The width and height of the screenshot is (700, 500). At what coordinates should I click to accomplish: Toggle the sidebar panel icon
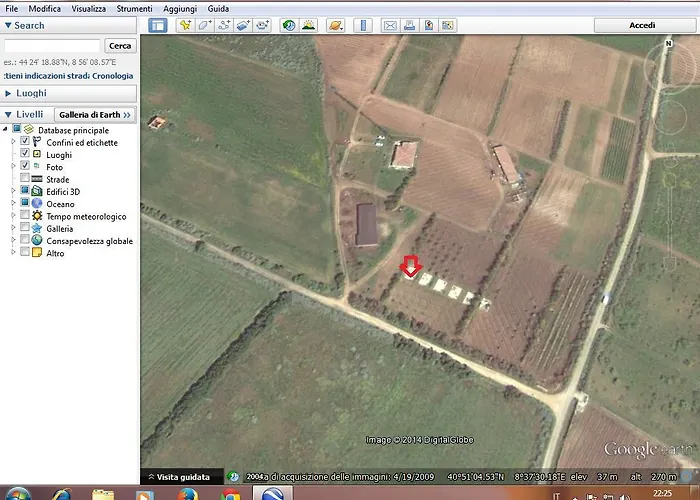[x=158, y=25]
